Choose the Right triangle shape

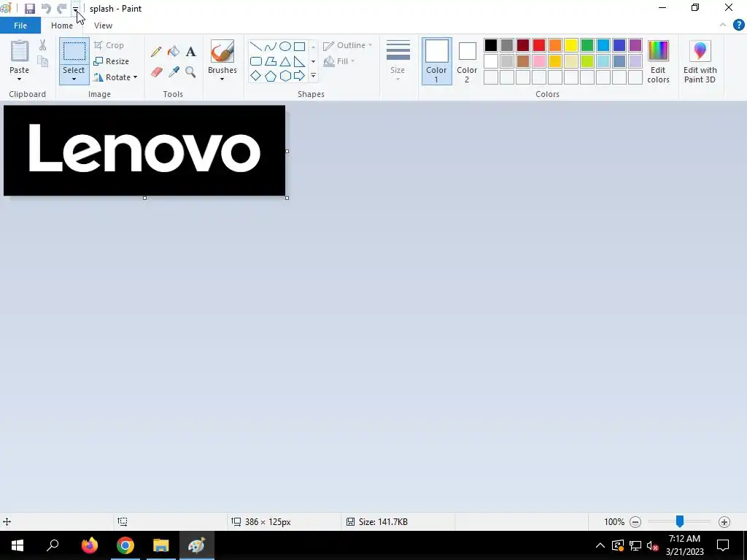300,61
